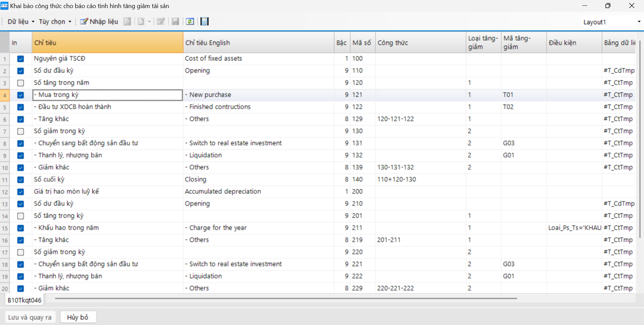The width and height of the screenshot is (644, 325).
Task: Click the new document toolbar icon
Action: [141, 22]
